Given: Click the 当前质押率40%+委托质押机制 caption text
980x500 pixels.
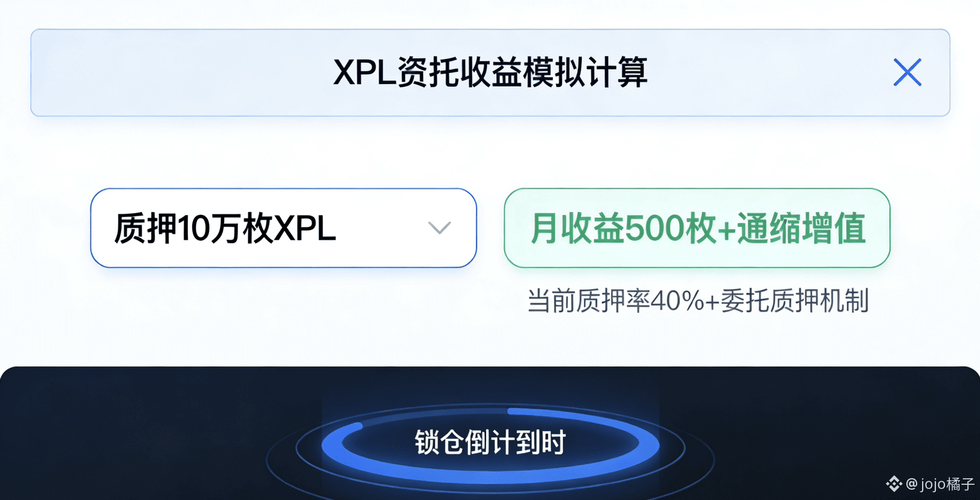Looking at the screenshot, I should 698,300.
